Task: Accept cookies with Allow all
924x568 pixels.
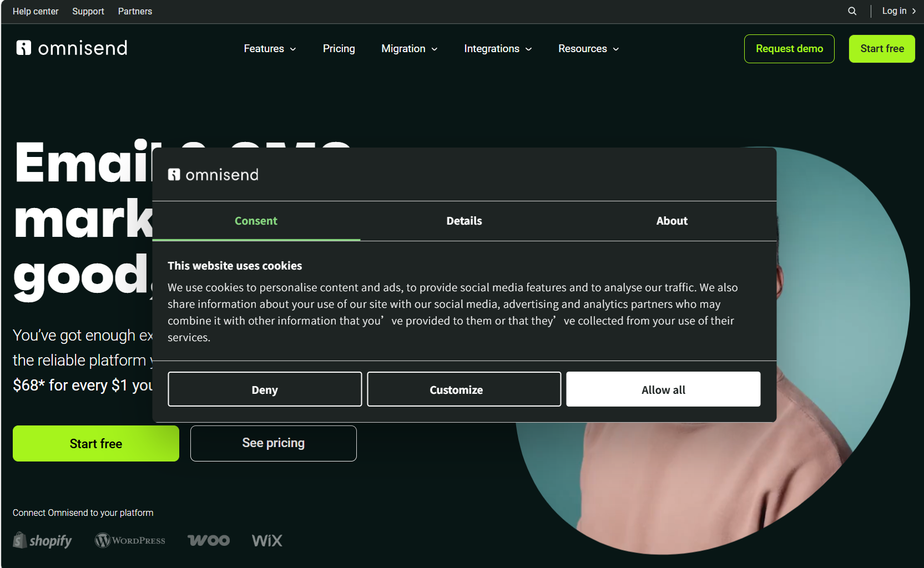Action: click(x=663, y=389)
